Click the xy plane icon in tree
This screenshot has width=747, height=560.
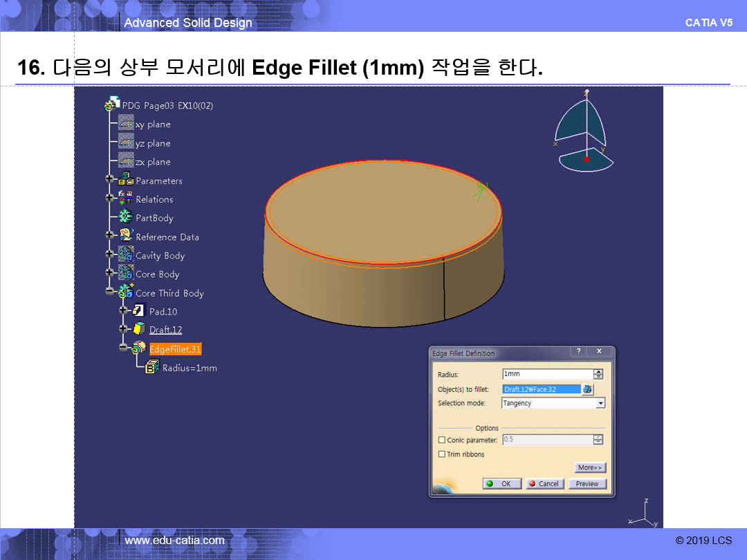(125, 124)
